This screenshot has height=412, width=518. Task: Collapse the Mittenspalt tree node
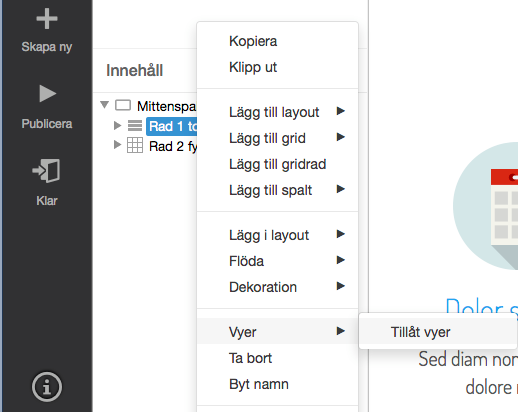click(104, 105)
